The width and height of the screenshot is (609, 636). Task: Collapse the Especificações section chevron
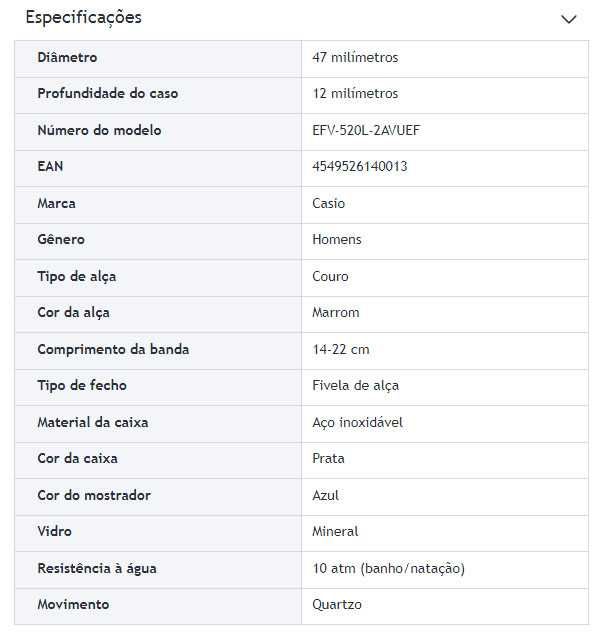tap(569, 19)
